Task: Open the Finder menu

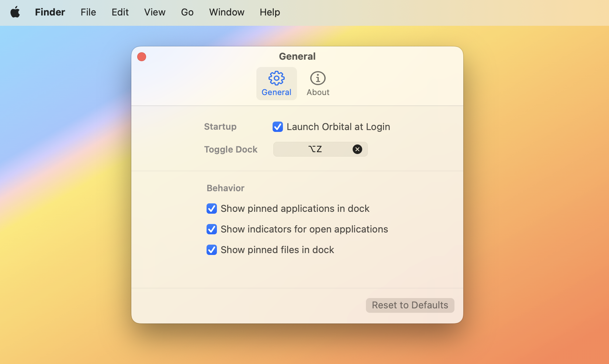Action: (x=50, y=12)
